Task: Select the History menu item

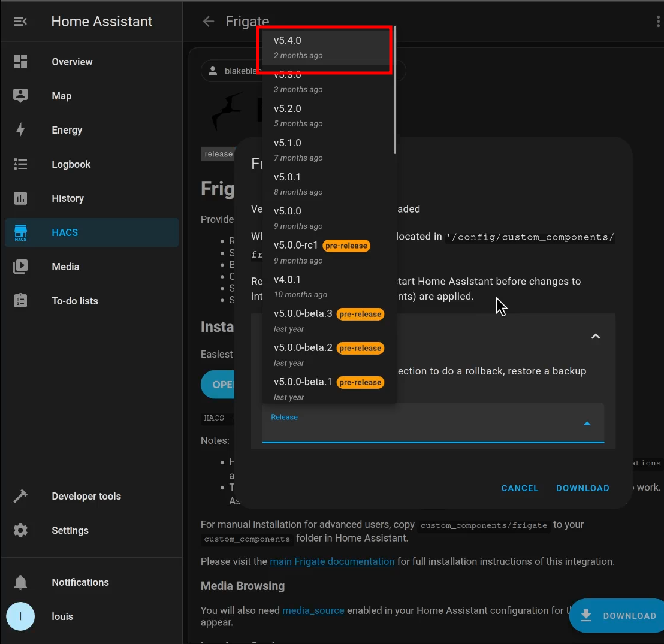Action: [x=92, y=198]
